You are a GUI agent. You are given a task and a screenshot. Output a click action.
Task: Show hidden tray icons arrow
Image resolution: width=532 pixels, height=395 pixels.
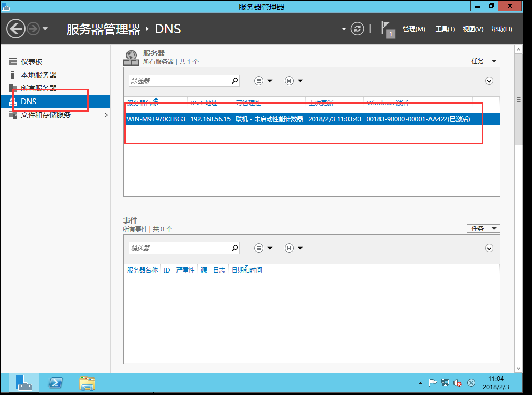coord(420,383)
